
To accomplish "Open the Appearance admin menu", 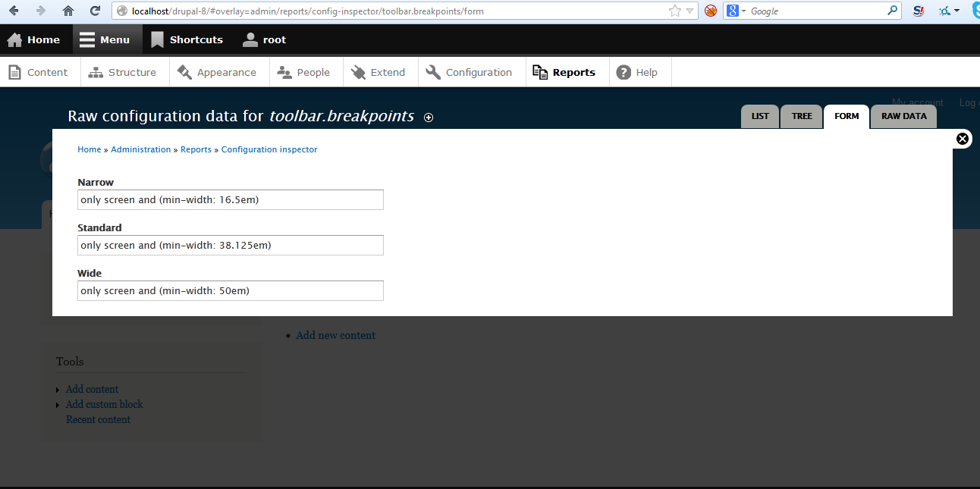I will [x=217, y=72].
